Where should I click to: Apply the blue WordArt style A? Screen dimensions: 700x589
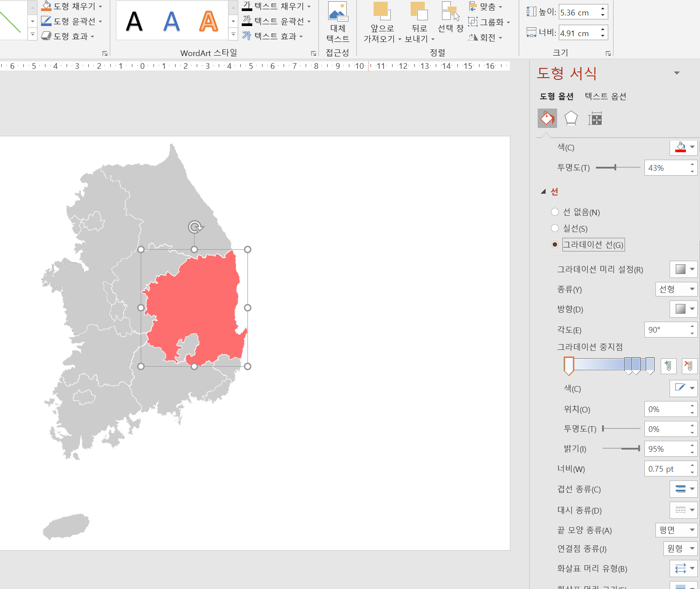click(x=172, y=21)
